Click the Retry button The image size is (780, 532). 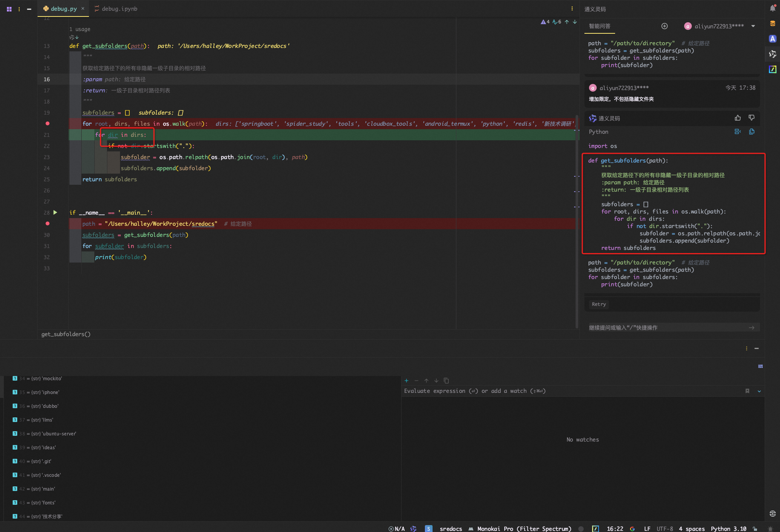pos(599,304)
